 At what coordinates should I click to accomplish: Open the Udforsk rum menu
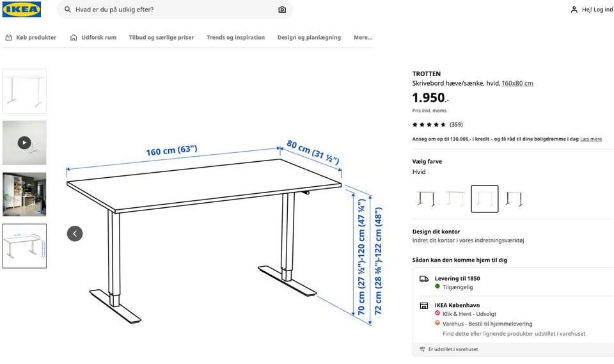point(93,38)
